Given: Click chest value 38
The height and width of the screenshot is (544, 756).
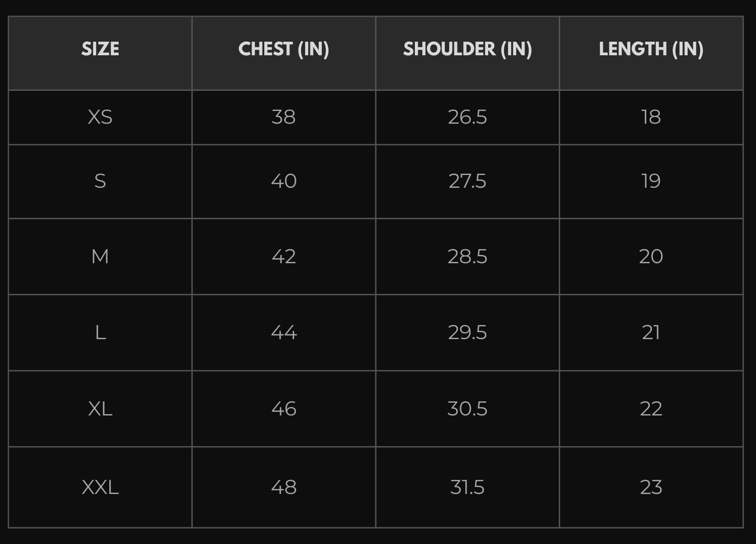Looking at the screenshot, I should (x=284, y=117).
